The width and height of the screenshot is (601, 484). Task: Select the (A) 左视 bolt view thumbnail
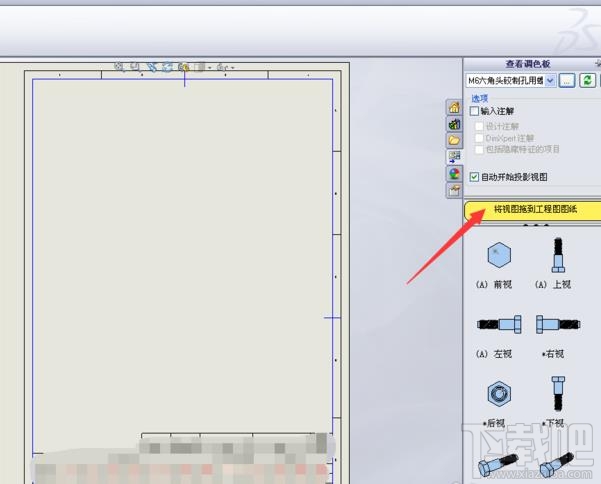[x=499, y=325]
